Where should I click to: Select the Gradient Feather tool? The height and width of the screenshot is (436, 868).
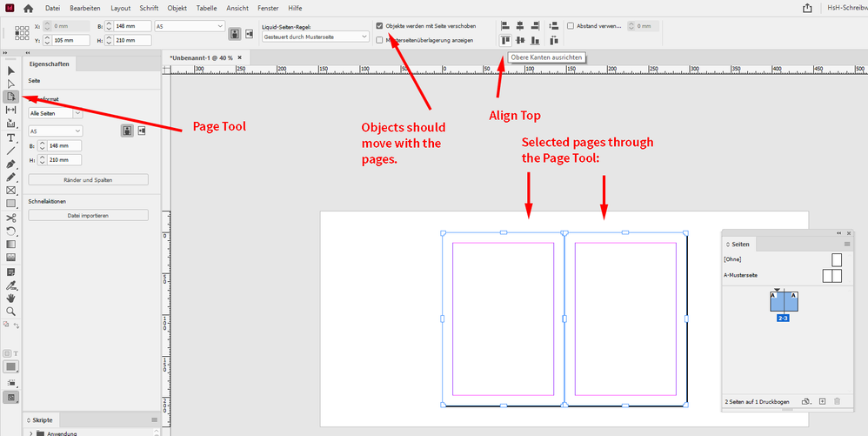(10, 258)
